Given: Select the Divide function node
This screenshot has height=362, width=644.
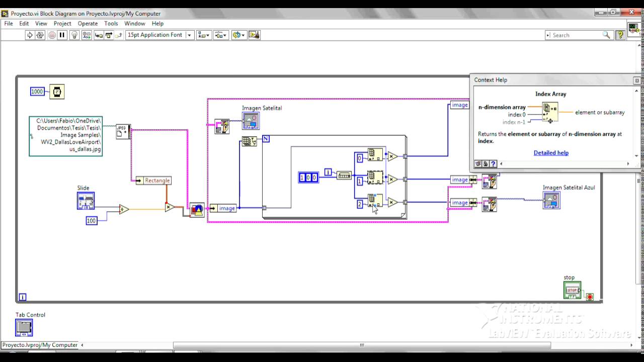Looking at the screenshot, I should pos(124,209).
